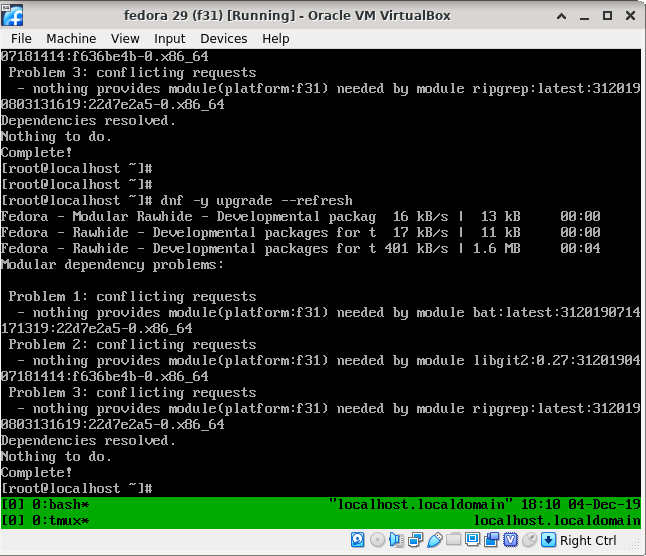Click the '1.6 MB' download size value
Screen dimensions: 646x556
coord(496,248)
